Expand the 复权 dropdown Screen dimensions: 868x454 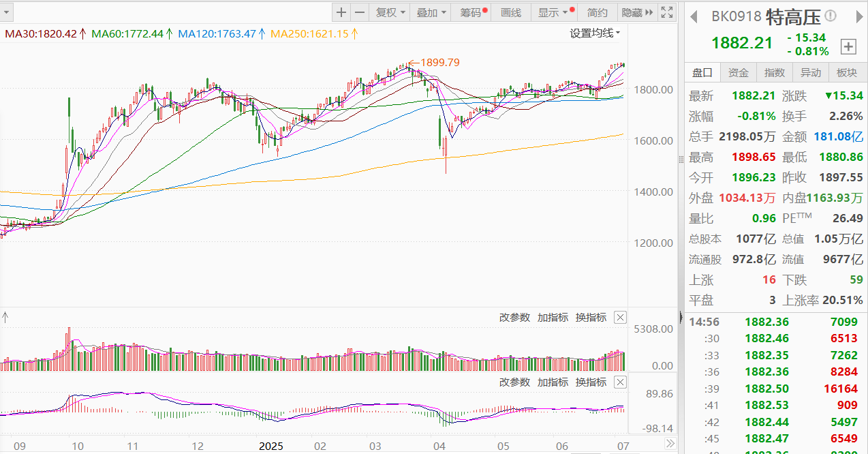(x=390, y=12)
